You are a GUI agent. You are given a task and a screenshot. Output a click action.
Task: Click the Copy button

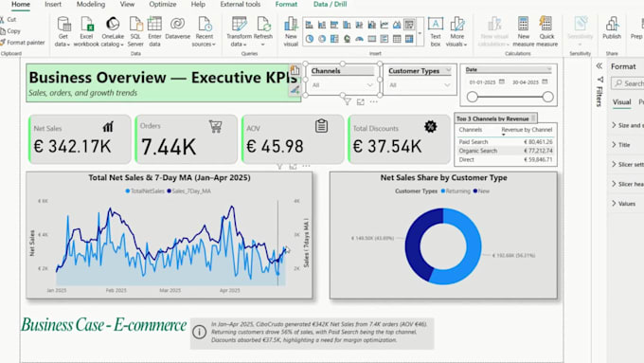[10, 31]
